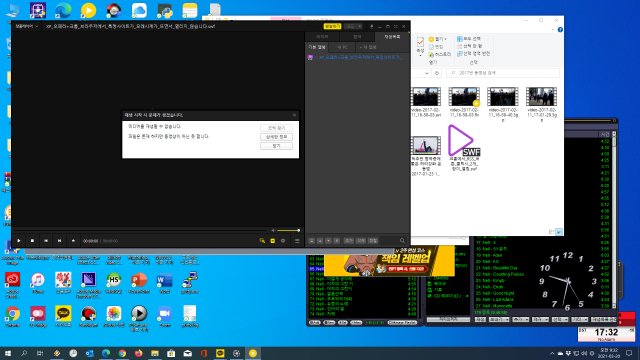The width and height of the screenshot is (640, 360).
Task: Open Firefox from the taskbar
Action: [138, 353]
